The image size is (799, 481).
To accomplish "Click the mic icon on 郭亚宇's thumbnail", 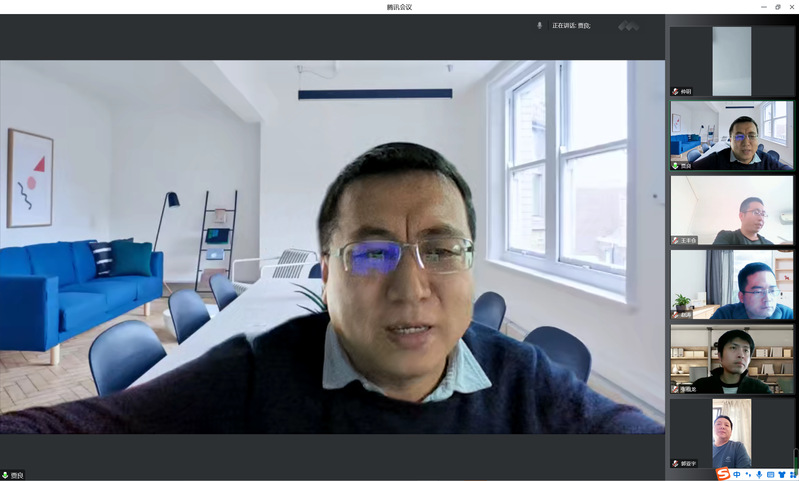I will 675,463.
